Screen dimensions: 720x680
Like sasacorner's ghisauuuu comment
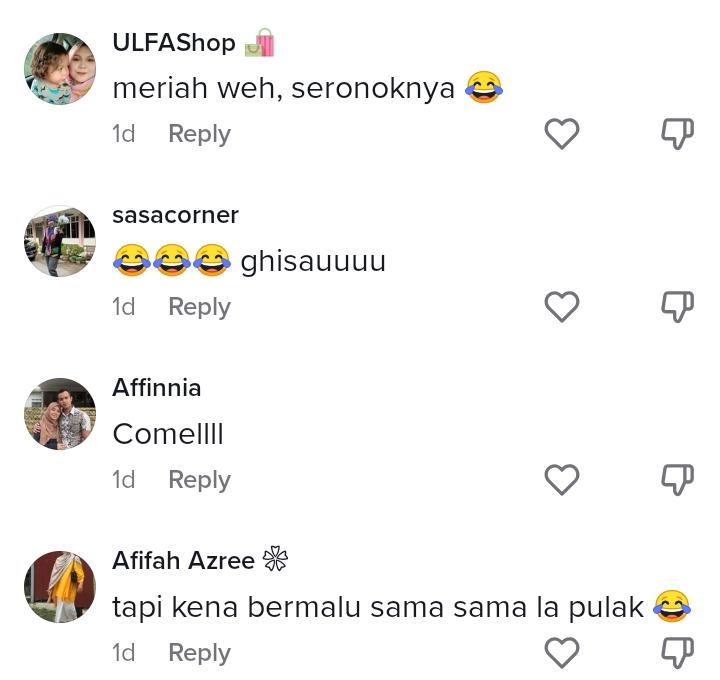tap(562, 307)
